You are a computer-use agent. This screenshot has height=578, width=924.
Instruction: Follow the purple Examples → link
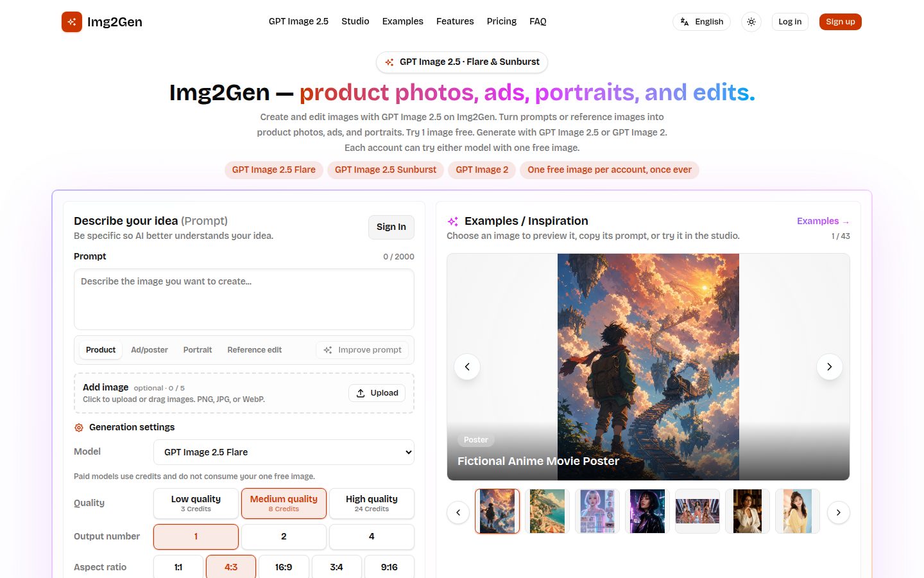click(x=823, y=221)
